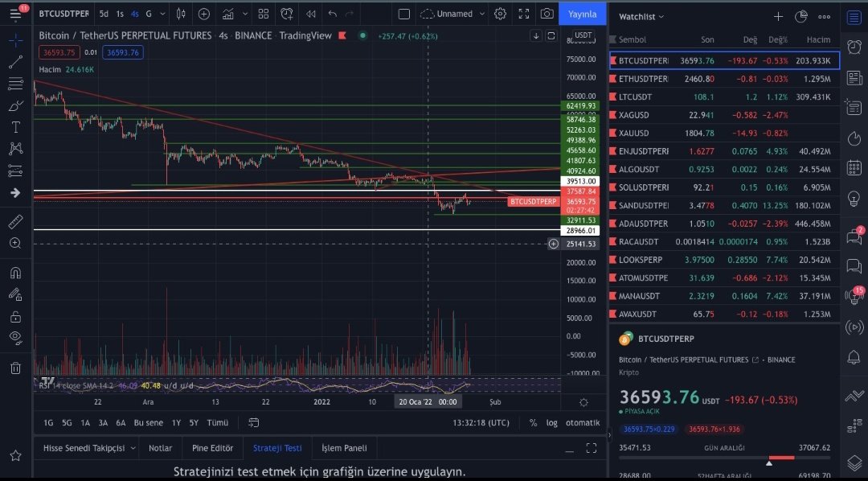Switch to the Notlar tab
The image size is (868, 481).
[x=160, y=448]
